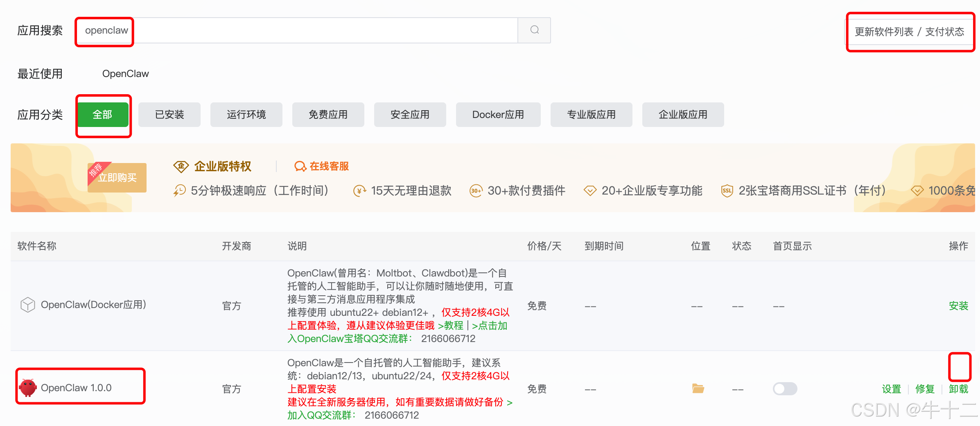Click the enterprise diamond icon beside 企业版特权

(x=181, y=166)
